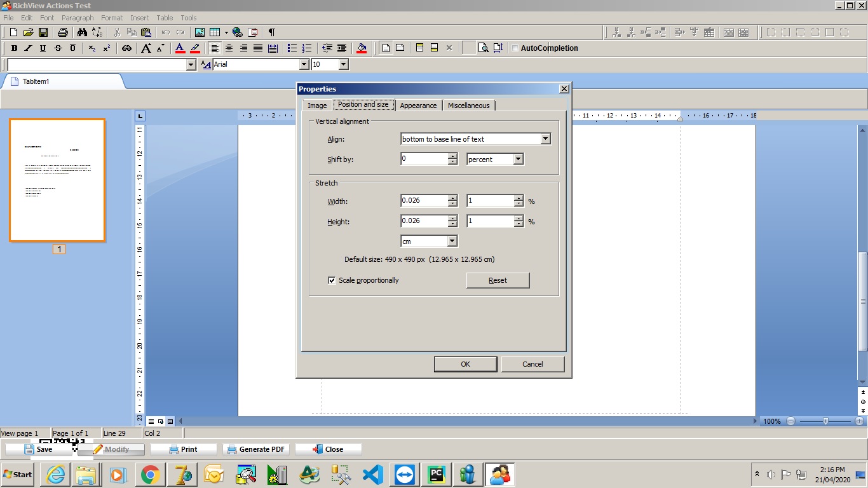This screenshot has height=488, width=868.
Task: Open the font size 10 dropdown
Action: click(x=344, y=64)
